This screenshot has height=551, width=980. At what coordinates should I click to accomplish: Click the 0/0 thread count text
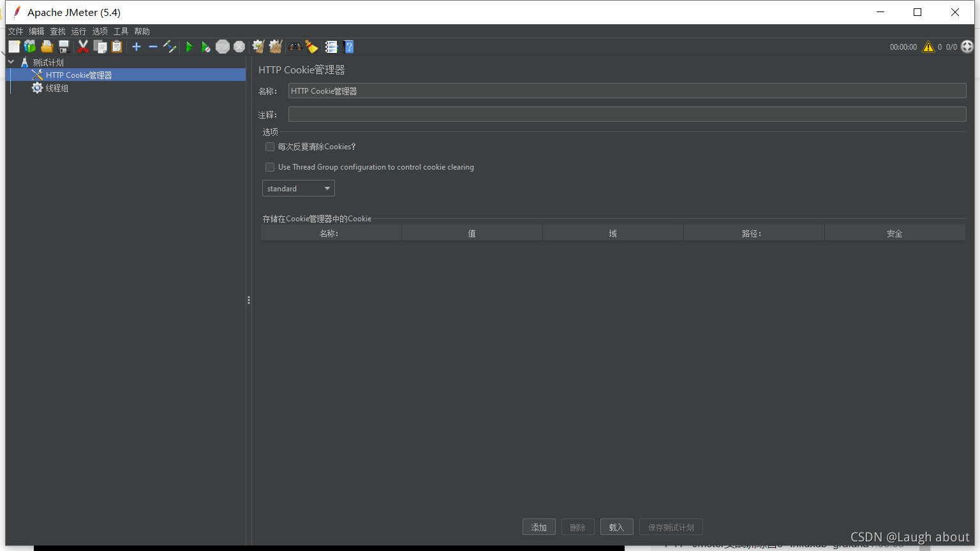pyautogui.click(x=951, y=47)
